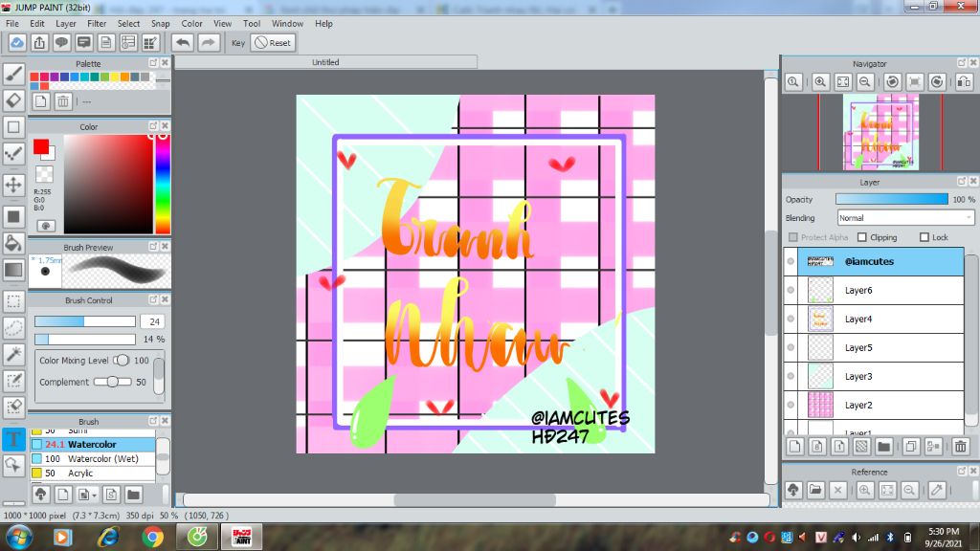980x551 pixels.
Task: Delete palette color with trash icon
Action: click(x=63, y=101)
